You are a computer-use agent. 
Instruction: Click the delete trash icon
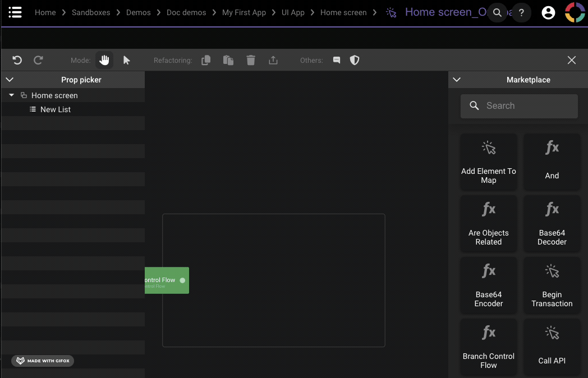click(x=251, y=60)
